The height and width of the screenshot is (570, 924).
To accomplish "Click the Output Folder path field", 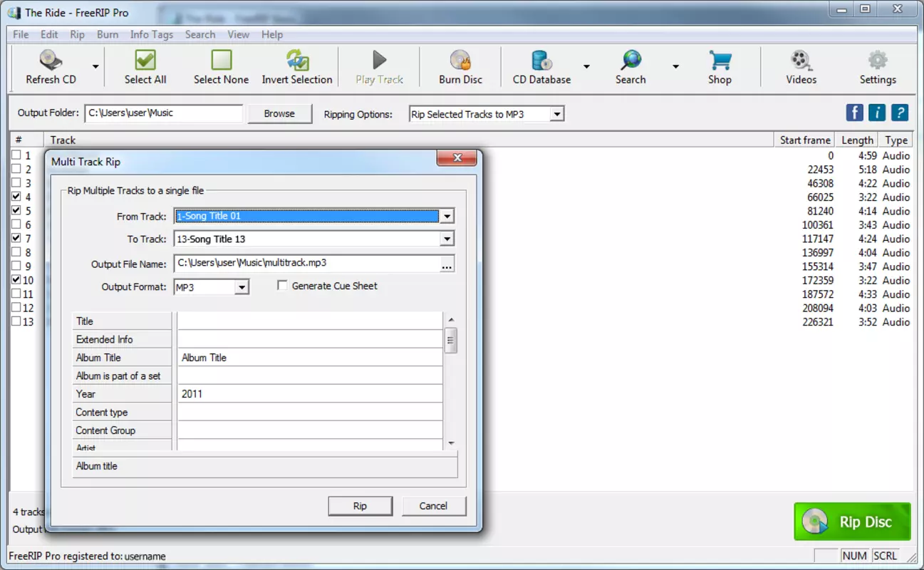I will pyautogui.click(x=164, y=113).
